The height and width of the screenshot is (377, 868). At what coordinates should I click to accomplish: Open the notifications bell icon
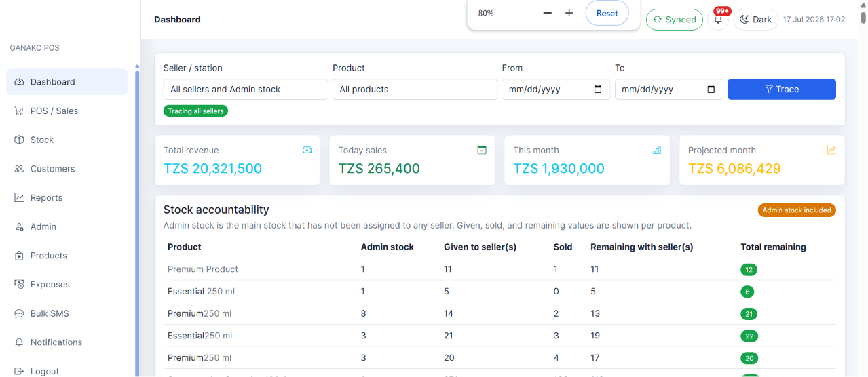718,20
